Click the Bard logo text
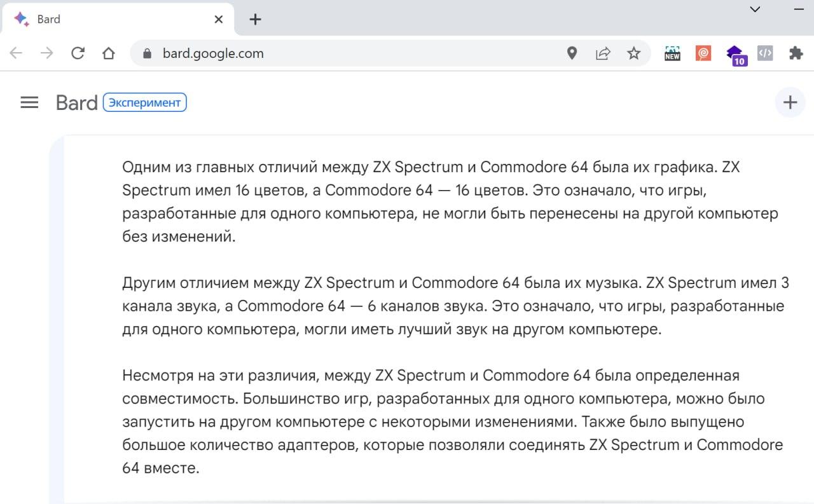The image size is (814, 504). pos(76,102)
